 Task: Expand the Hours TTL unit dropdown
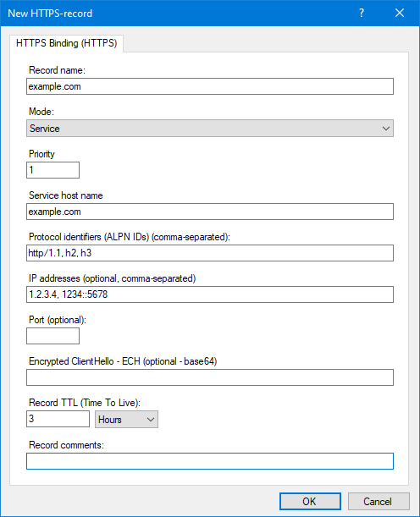coord(151,420)
